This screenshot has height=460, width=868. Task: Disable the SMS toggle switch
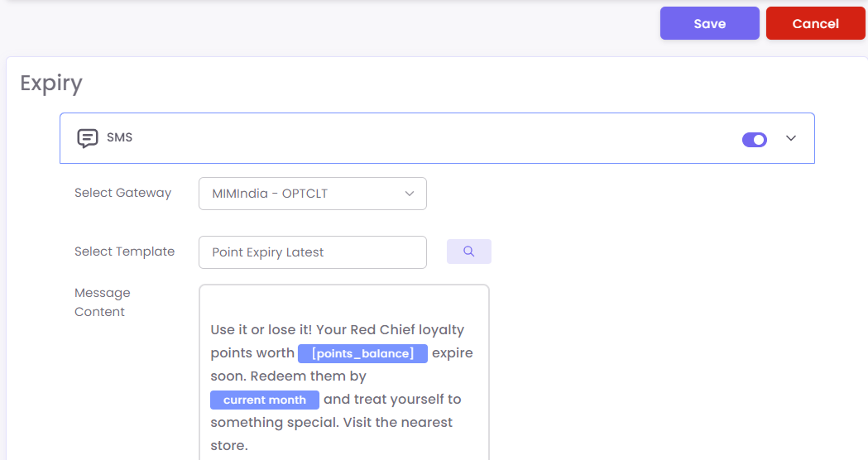point(755,140)
